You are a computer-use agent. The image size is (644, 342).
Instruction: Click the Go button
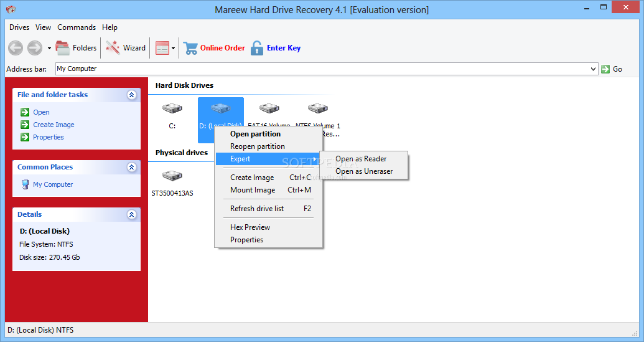click(612, 69)
